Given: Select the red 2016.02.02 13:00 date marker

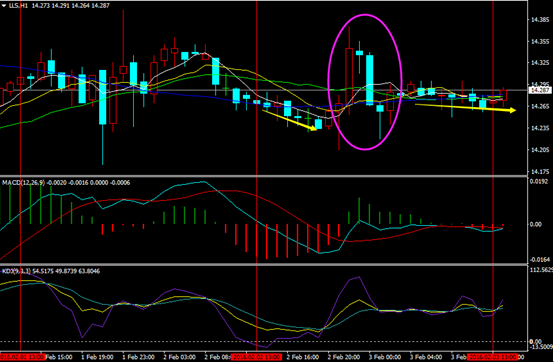Looking at the screenshot, I should pyautogui.click(x=256, y=357).
